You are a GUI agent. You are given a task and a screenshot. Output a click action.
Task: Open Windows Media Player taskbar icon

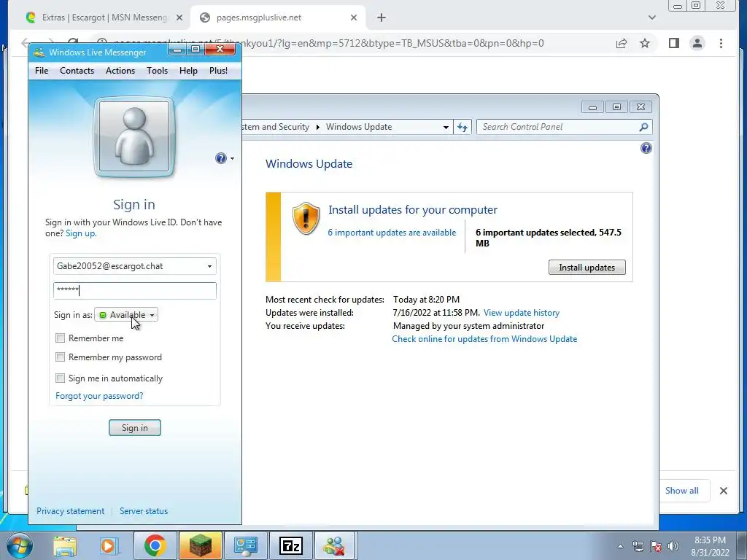pos(108,545)
